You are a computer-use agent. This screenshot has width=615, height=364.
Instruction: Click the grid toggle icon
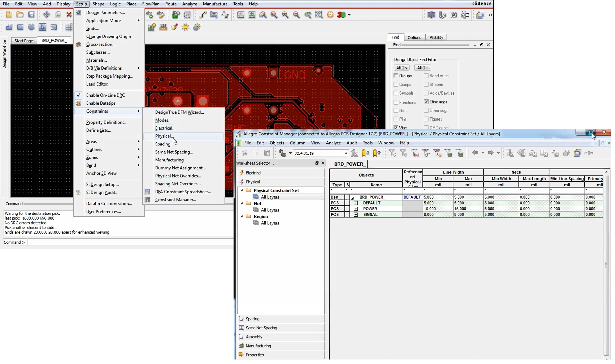69,27
